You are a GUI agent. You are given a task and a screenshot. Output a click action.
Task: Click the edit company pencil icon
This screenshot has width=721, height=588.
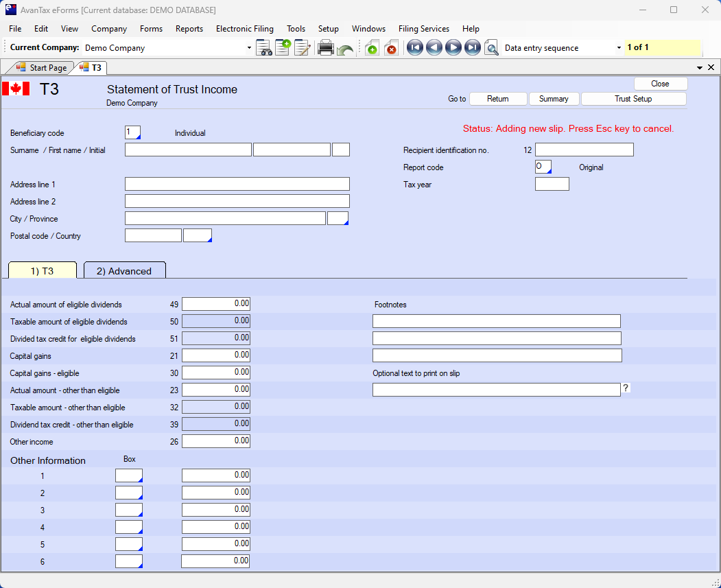(303, 48)
